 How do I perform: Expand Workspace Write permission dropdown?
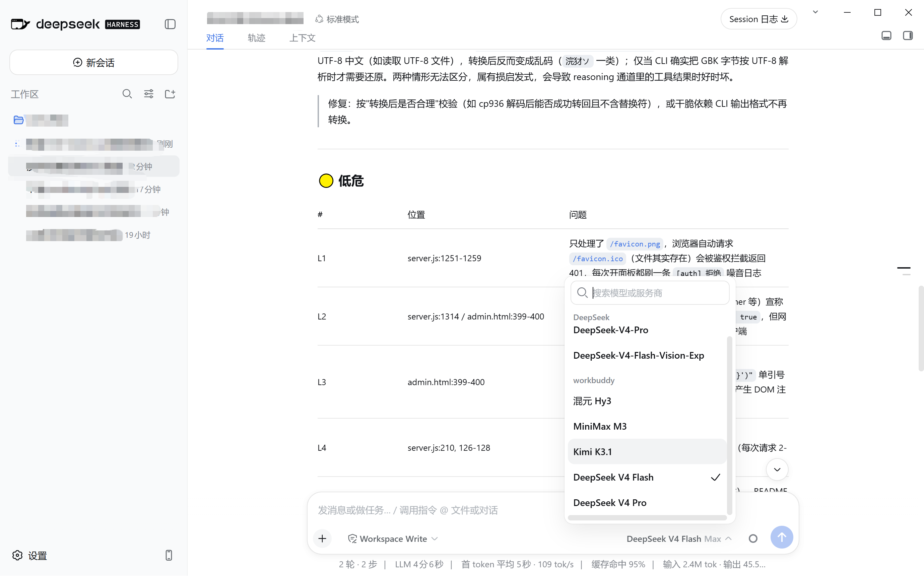(x=393, y=538)
